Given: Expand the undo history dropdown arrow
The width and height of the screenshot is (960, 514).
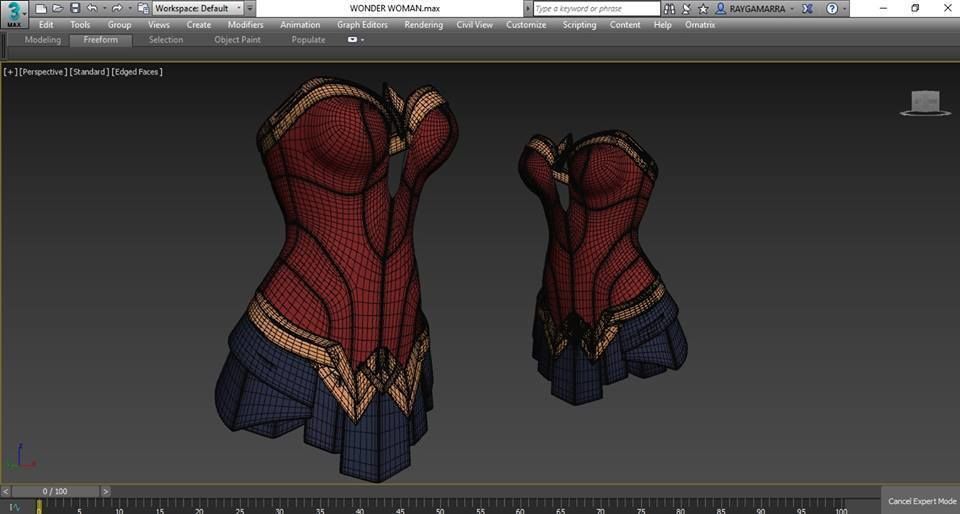Looking at the screenshot, I should [103, 9].
